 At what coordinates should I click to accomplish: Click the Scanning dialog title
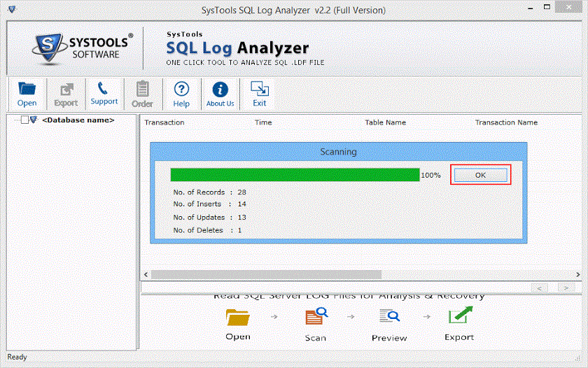338,152
